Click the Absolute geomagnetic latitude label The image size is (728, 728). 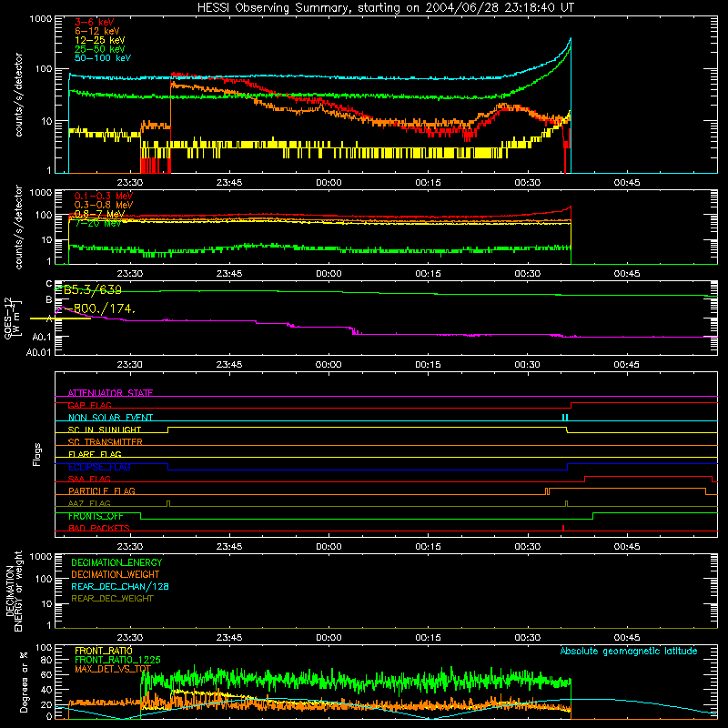pos(629,651)
